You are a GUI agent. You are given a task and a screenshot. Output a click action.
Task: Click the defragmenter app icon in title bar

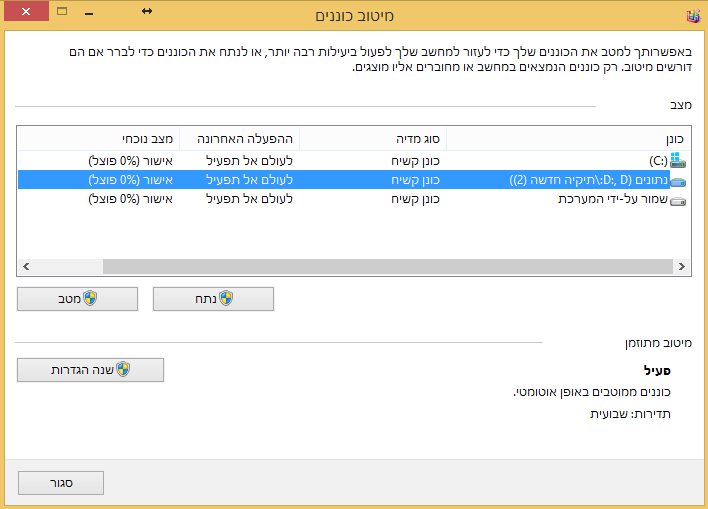tap(694, 16)
